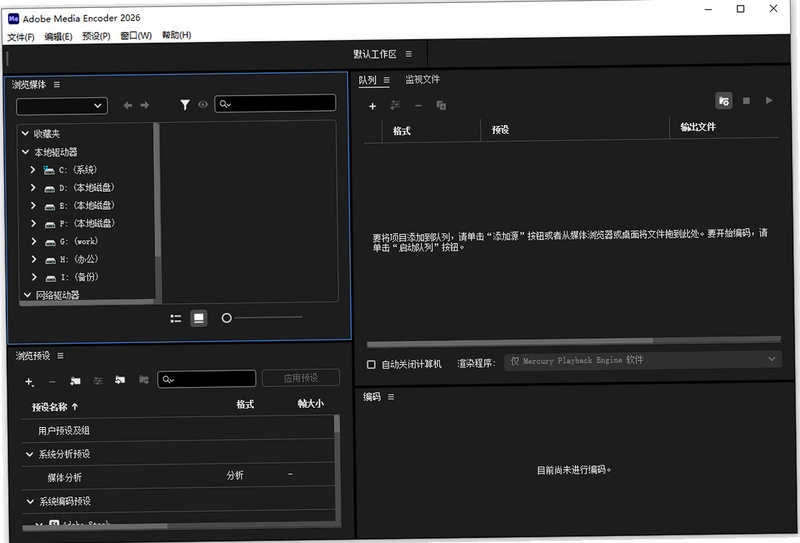Viewport: 800px width, 543px height.
Task: Open the 默认工作区 workspace menu icon
Action: coord(409,54)
